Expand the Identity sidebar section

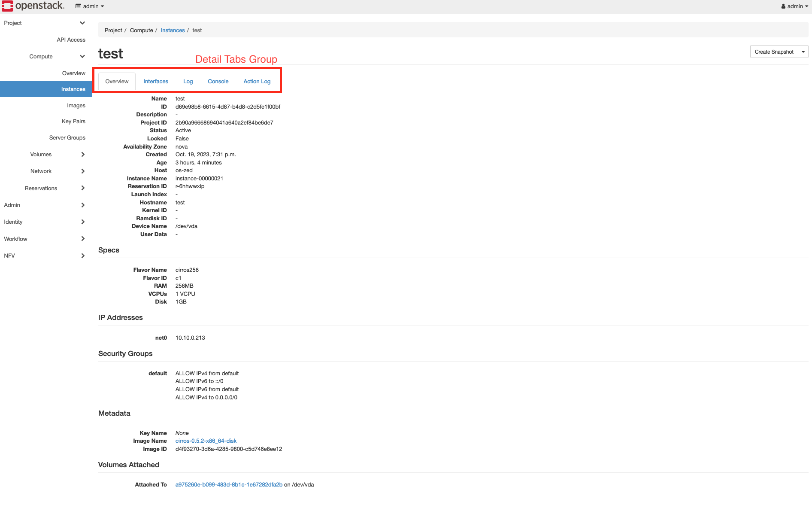pyautogui.click(x=45, y=222)
